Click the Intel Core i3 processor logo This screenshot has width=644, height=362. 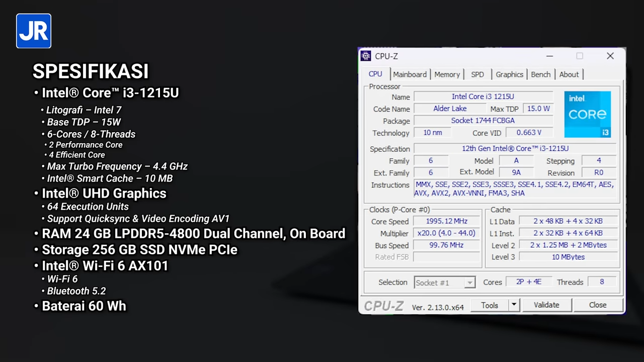pyautogui.click(x=587, y=114)
